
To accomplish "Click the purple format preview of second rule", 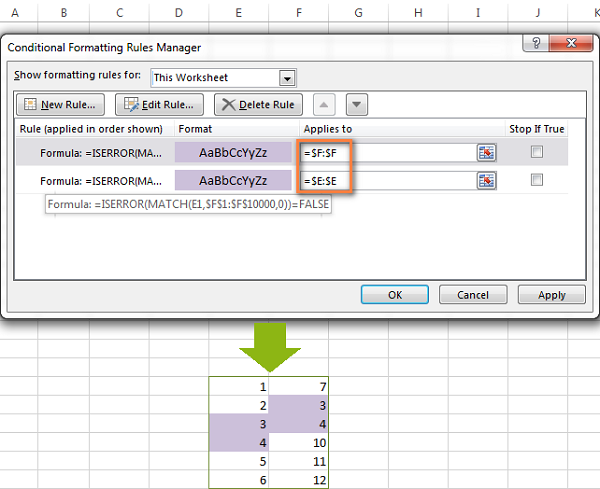I will (x=233, y=180).
